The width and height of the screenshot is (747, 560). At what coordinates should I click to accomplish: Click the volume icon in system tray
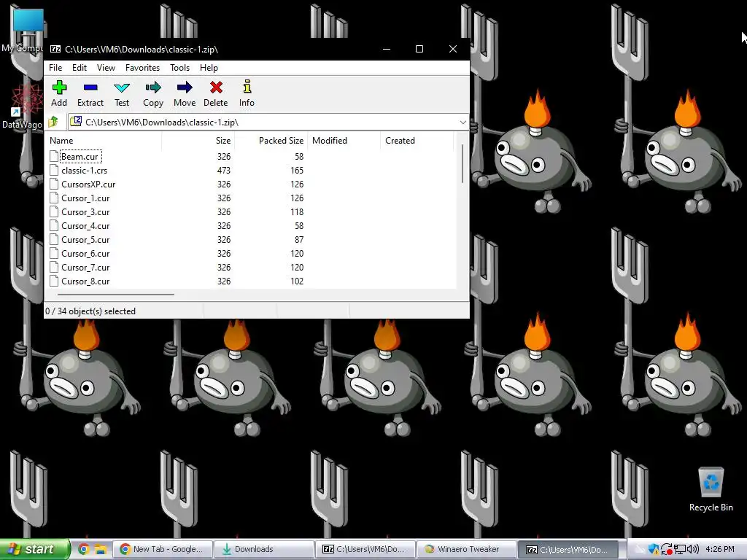[x=693, y=549]
